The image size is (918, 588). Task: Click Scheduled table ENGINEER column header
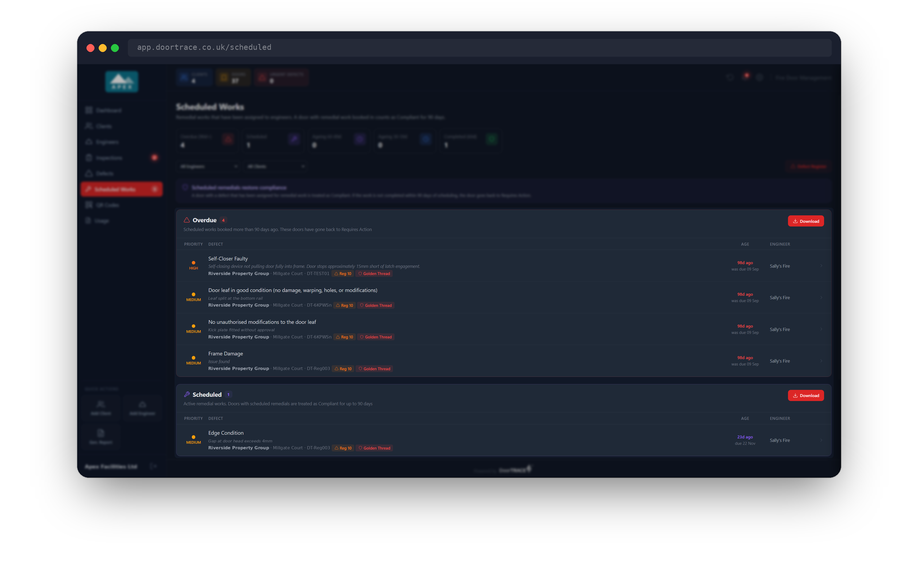point(780,419)
